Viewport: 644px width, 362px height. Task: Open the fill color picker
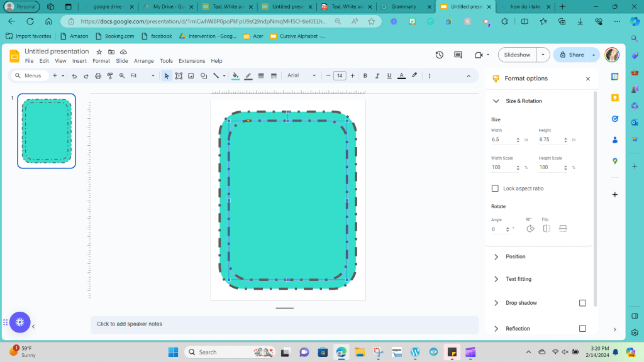point(235,76)
